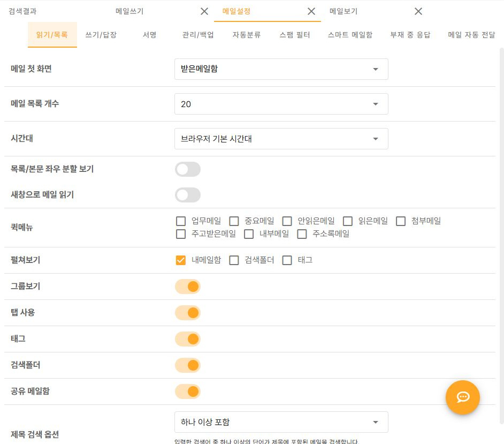Disable the 그룹보기 toggle

pyautogui.click(x=188, y=287)
